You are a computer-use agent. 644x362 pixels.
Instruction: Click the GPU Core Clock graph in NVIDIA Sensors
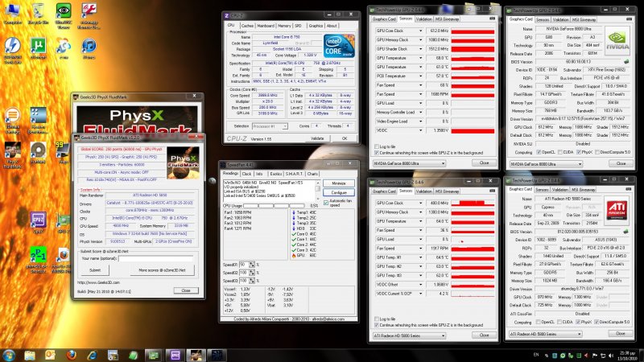[473, 31]
